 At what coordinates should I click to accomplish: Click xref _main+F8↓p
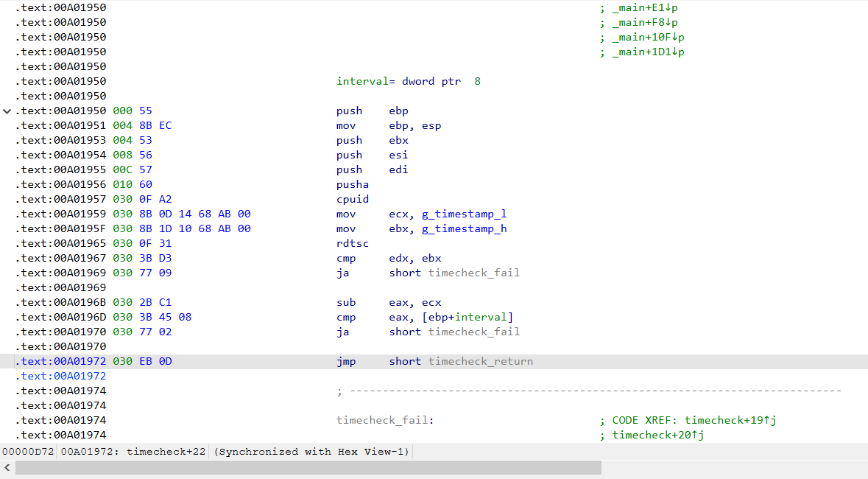[x=645, y=23]
